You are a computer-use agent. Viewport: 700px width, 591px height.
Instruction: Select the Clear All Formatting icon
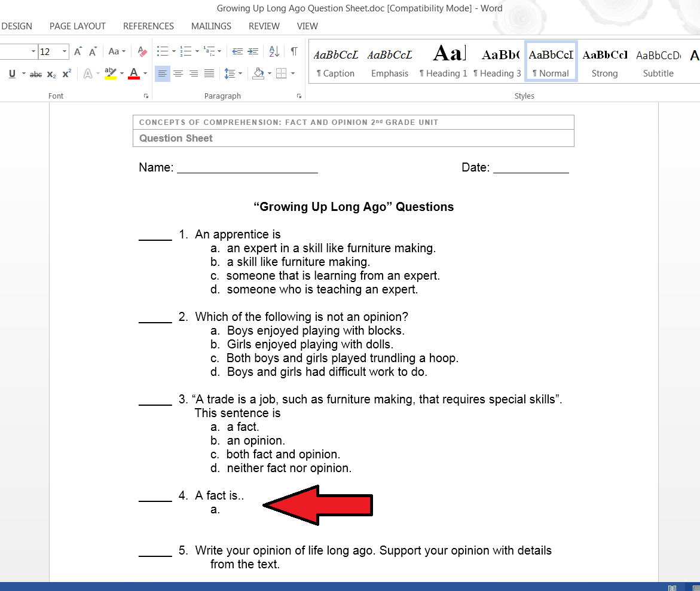[x=142, y=51]
